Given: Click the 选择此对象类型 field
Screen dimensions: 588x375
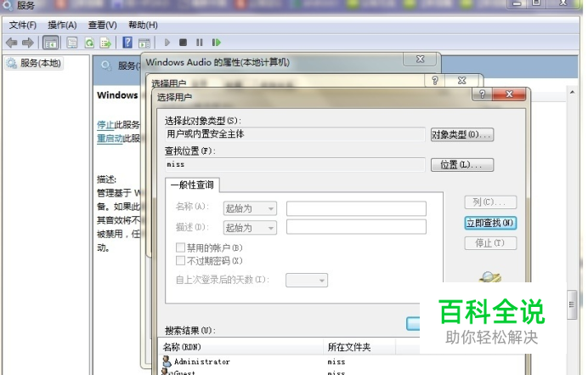Looking at the screenshot, I should tap(295, 134).
